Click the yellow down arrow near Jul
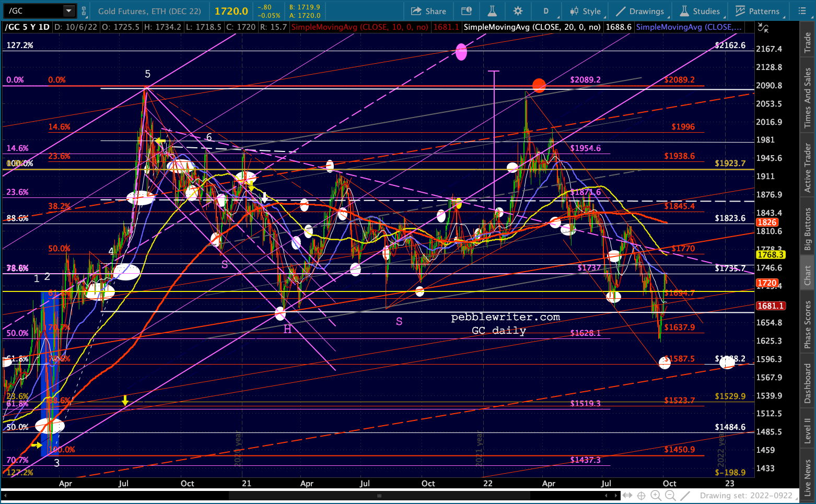Screen dimensions: 816x504 [125, 401]
